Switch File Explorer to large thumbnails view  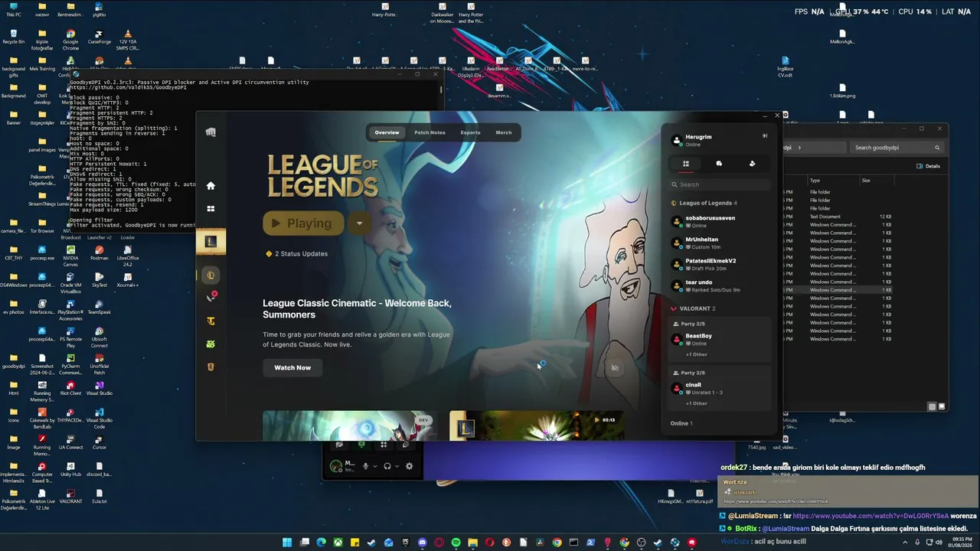pyautogui.click(x=941, y=406)
